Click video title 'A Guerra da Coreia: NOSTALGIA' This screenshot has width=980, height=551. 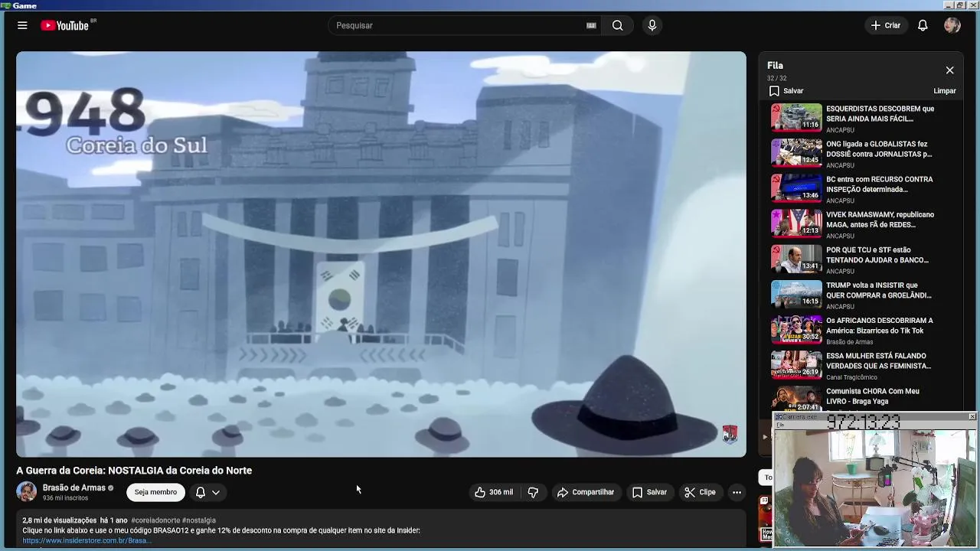coord(134,471)
